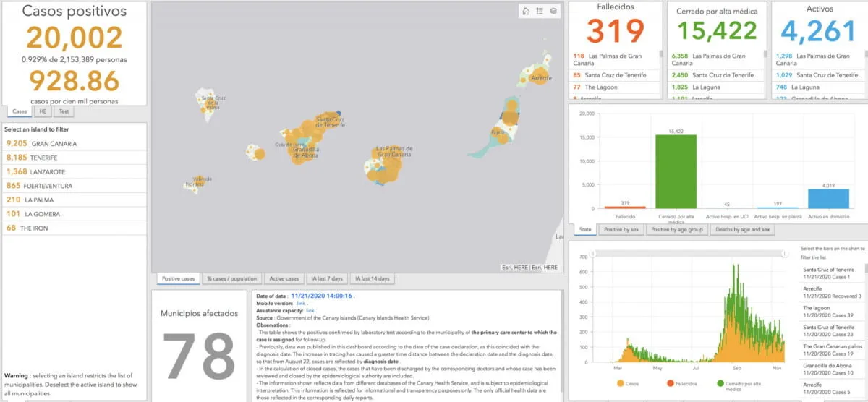Filter by TENERIFE island
Viewport: 868px width, 402px height.
pos(75,157)
